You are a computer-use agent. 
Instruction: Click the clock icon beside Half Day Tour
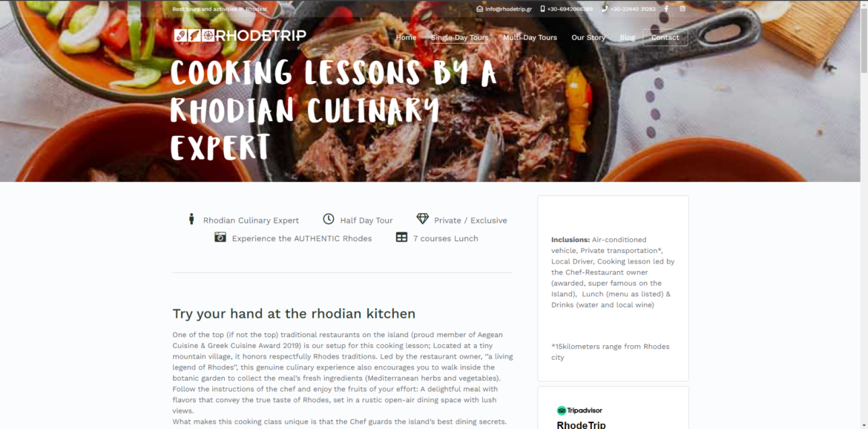point(328,219)
